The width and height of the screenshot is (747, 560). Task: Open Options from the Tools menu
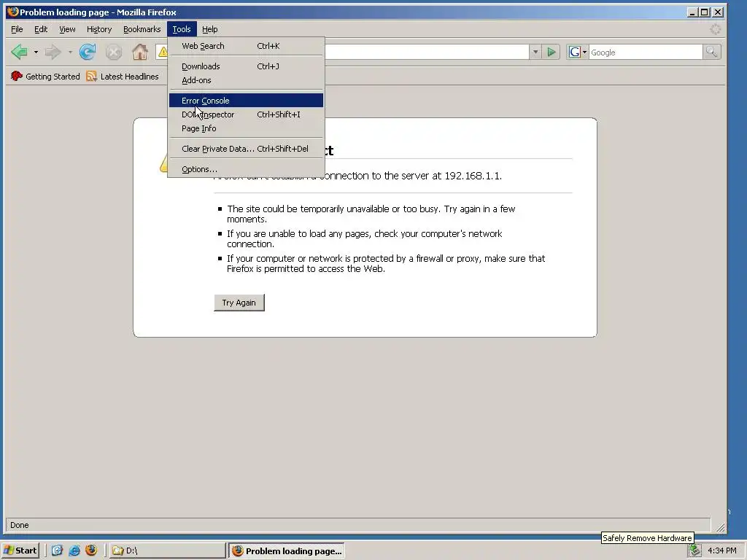pyautogui.click(x=247, y=169)
